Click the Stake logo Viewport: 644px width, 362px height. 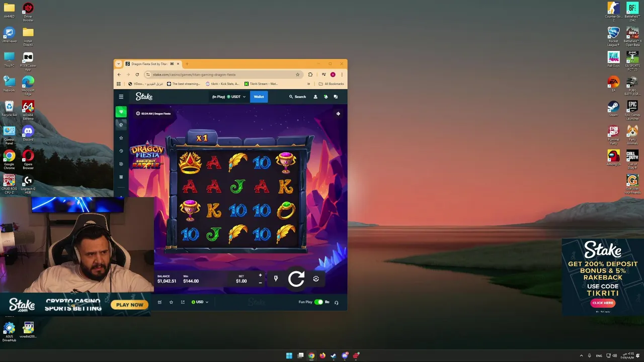tap(144, 97)
